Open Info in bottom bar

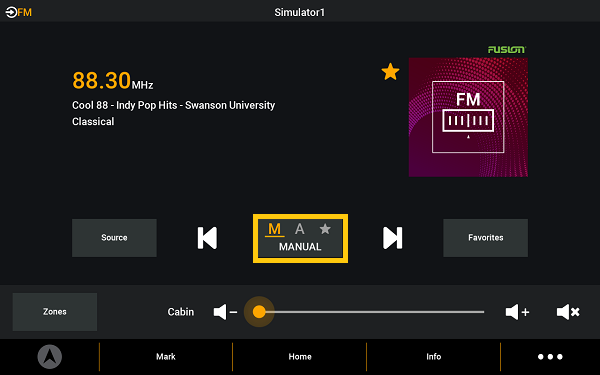coord(434,357)
